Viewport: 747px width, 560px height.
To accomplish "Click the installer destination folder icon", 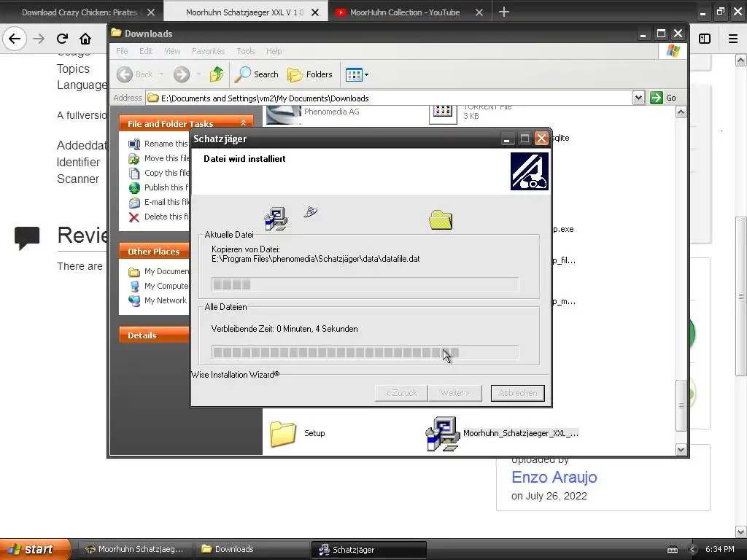I will (x=441, y=220).
